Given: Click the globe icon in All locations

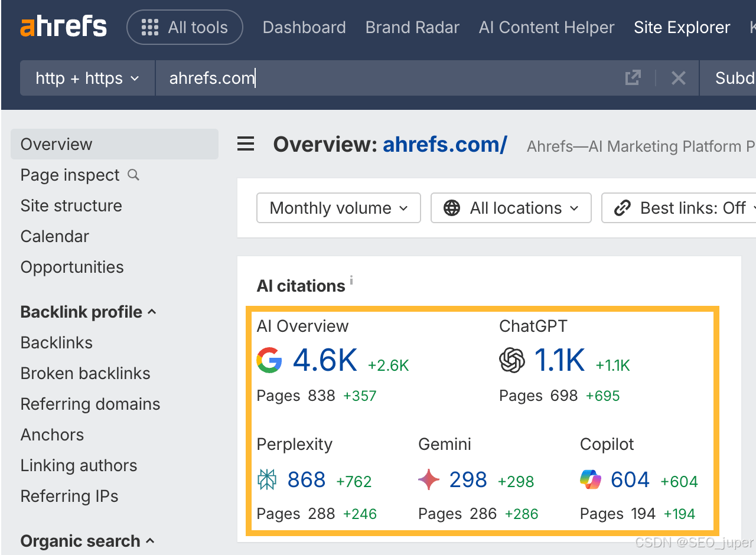Looking at the screenshot, I should click(452, 208).
